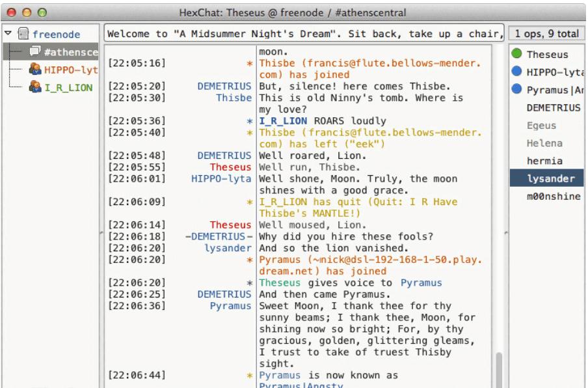The width and height of the screenshot is (588, 388).
Task: Maximize the HexChat window
Action: 42,12
